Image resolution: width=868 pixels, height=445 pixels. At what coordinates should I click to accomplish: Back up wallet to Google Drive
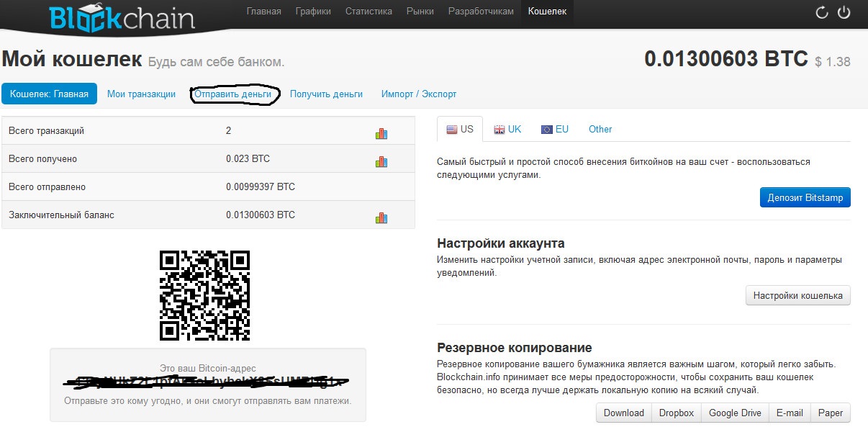click(x=735, y=413)
